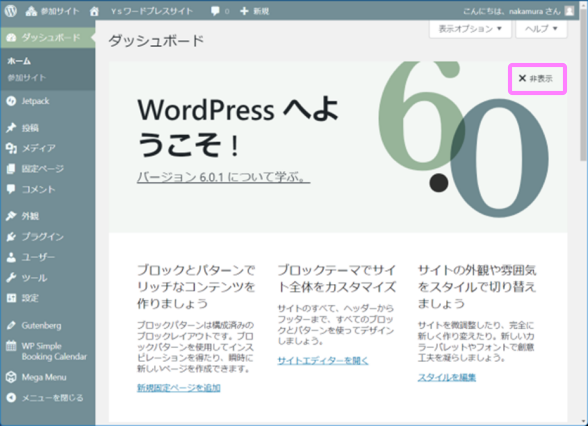The height and width of the screenshot is (426, 588).
Task: Click the ダッシュボード page heading
Action: pyautogui.click(x=156, y=40)
